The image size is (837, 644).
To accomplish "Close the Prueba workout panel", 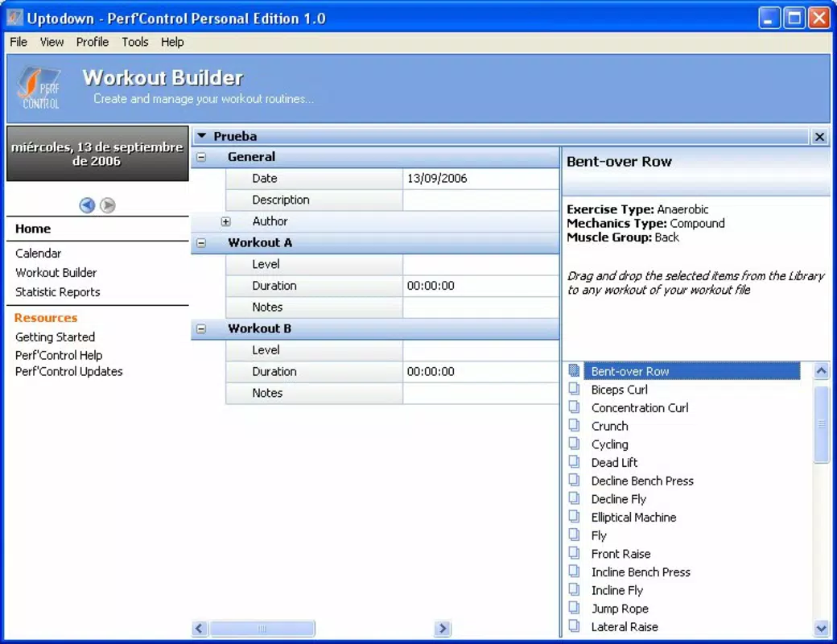I will [x=820, y=137].
